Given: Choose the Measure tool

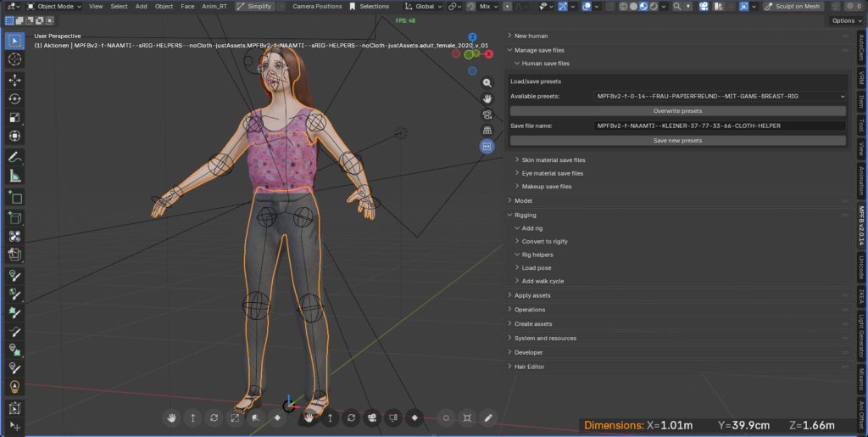Looking at the screenshot, I should [x=15, y=176].
